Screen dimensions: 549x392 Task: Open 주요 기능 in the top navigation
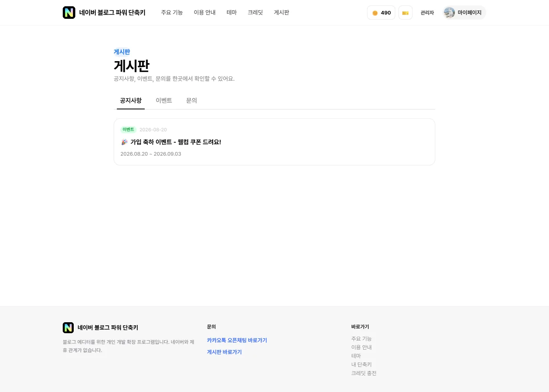point(172,13)
